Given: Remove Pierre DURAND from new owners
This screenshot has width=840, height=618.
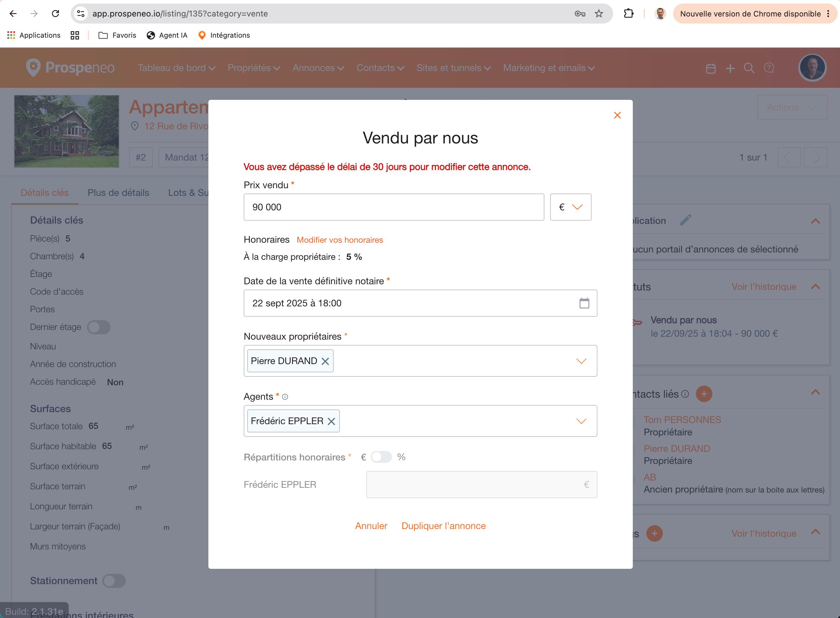Looking at the screenshot, I should 325,361.
